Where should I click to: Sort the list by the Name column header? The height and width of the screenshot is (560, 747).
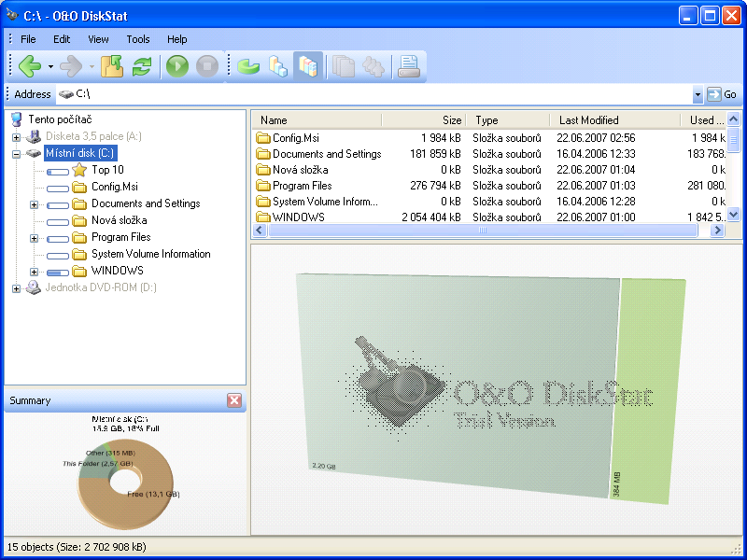(x=317, y=120)
